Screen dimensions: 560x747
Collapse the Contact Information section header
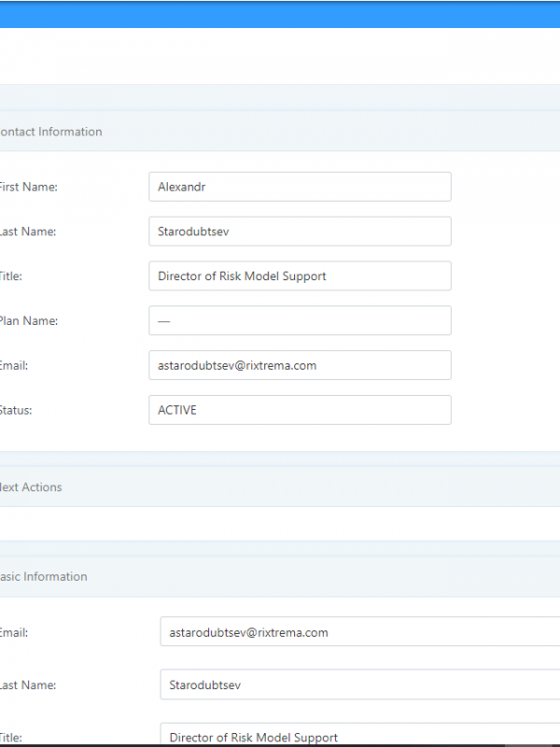coord(50,132)
